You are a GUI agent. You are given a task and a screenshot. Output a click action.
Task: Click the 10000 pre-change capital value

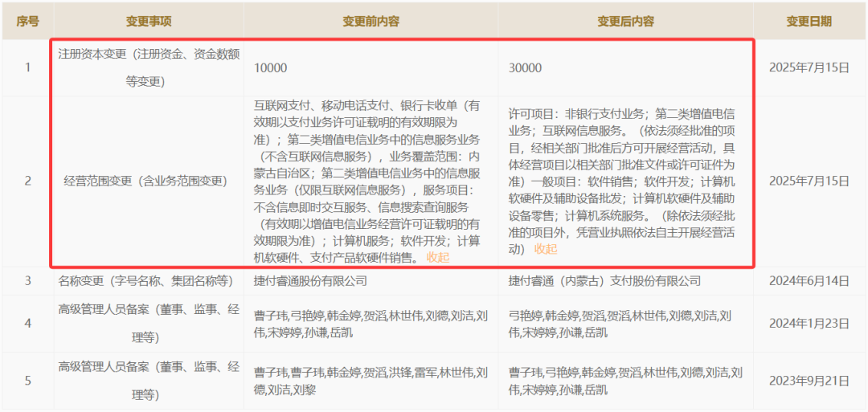point(270,68)
